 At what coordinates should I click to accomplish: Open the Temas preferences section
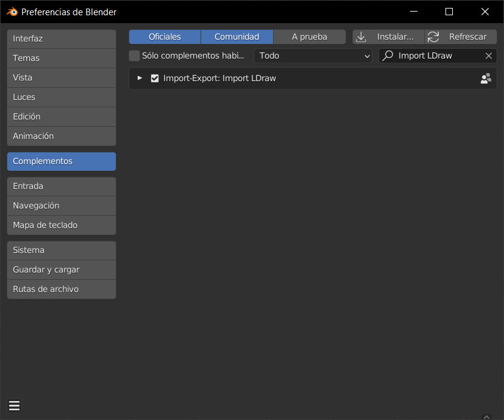(62, 58)
